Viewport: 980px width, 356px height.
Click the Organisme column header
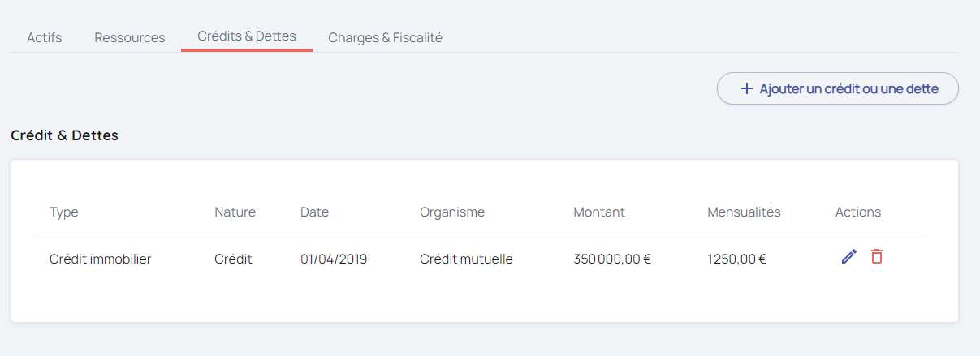[x=451, y=212]
